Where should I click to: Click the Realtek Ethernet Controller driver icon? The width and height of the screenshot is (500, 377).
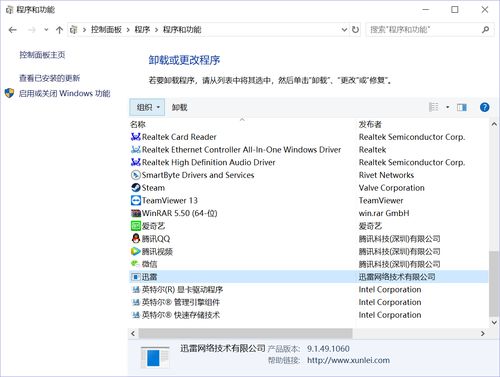point(136,149)
